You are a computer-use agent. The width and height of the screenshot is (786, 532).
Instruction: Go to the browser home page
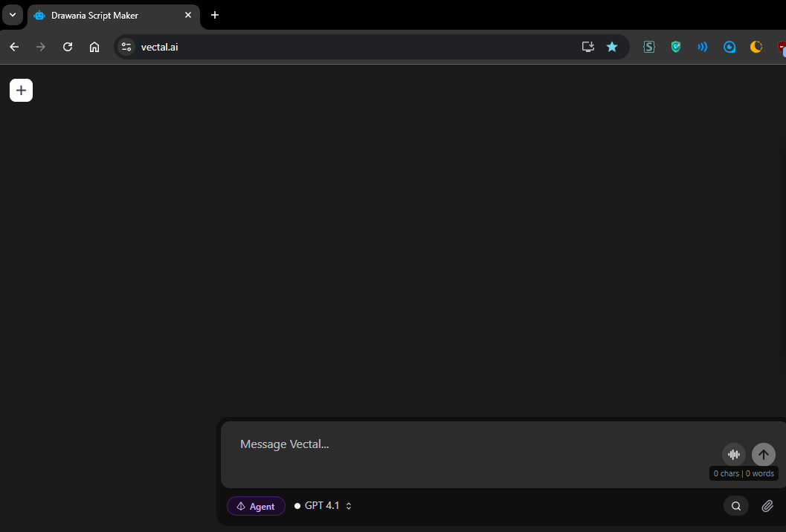(94, 47)
